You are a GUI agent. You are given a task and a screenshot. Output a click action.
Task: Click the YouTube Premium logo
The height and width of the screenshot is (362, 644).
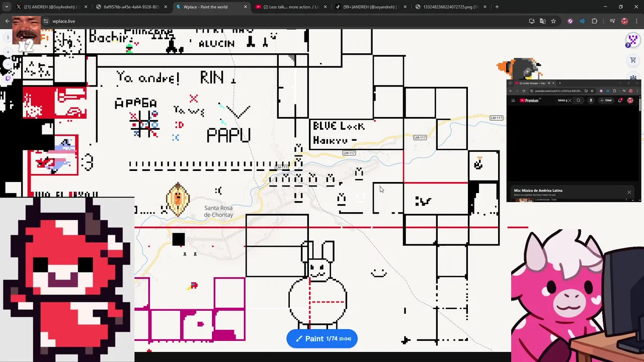529,101
